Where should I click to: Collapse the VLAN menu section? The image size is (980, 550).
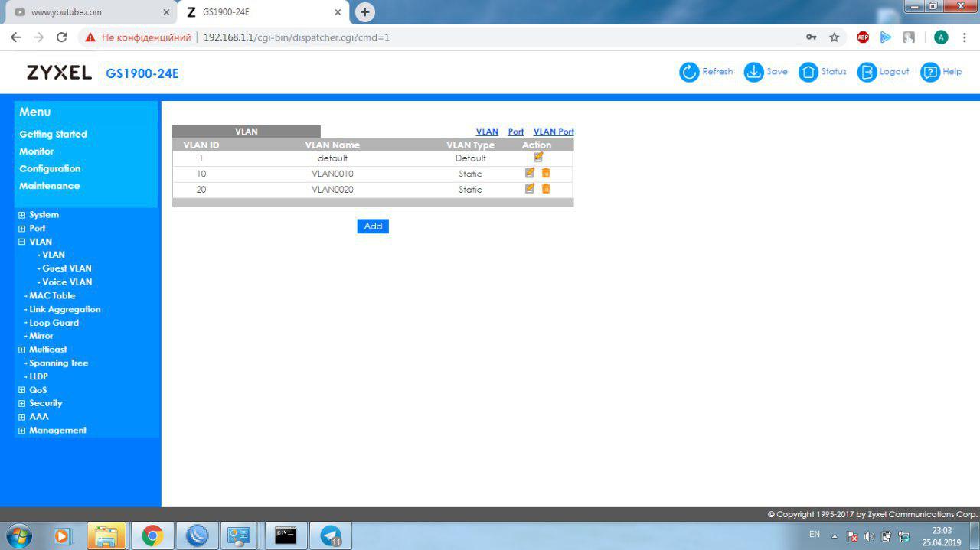pos(21,242)
